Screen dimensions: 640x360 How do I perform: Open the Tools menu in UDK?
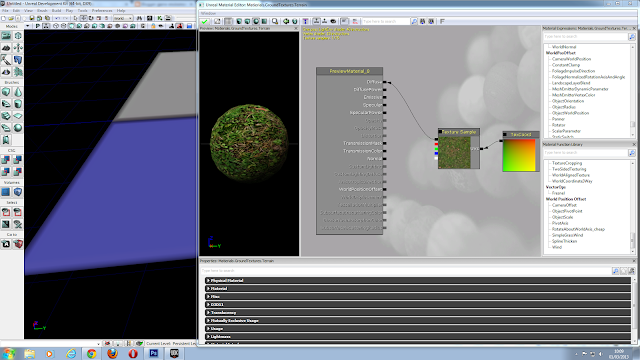pyautogui.click(x=83, y=11)
